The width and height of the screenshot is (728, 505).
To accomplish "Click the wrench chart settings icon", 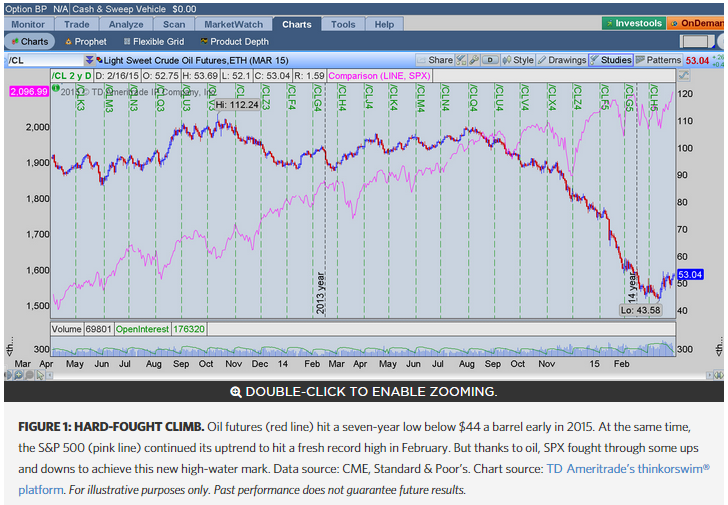I will pos(474,60).
